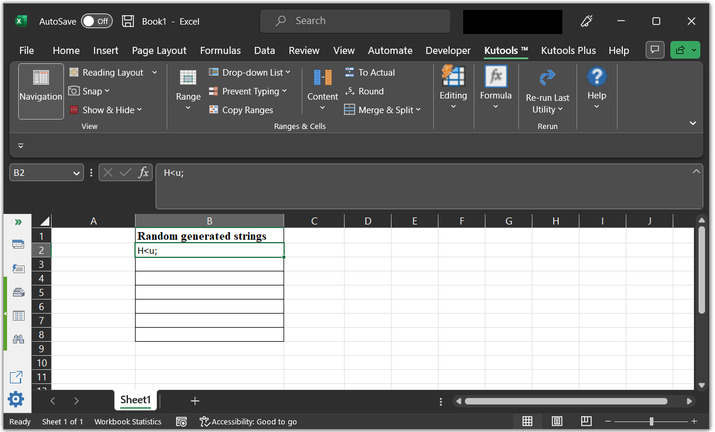The image size is (715, 432).
Task: Click the Copy Ranges icon
Action: pos(213,110)
